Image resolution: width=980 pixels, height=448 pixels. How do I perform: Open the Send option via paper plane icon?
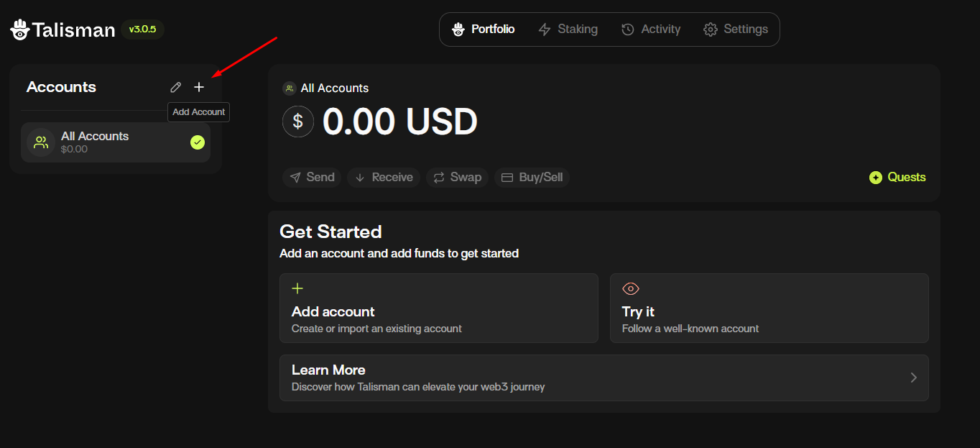click(x=296, y=177)
